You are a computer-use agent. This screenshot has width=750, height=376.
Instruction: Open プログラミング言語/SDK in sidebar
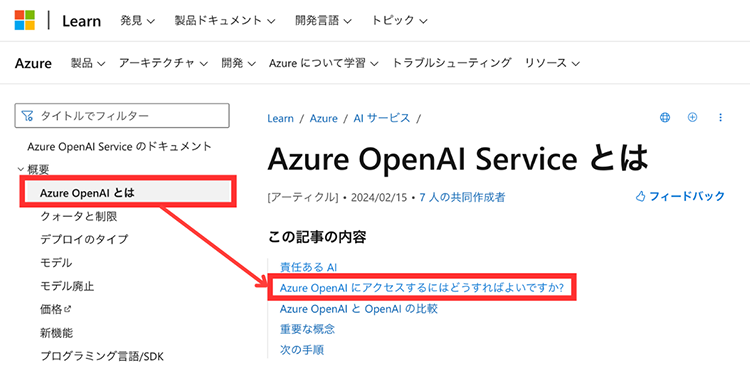pyautogui.click(x=101, y=356)
